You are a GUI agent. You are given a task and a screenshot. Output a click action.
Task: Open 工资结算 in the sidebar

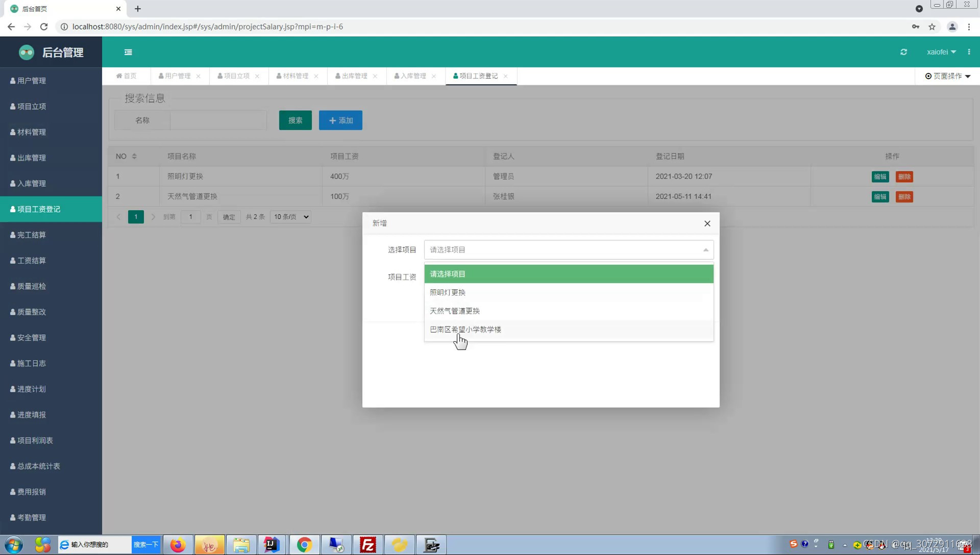pos(51,261)
